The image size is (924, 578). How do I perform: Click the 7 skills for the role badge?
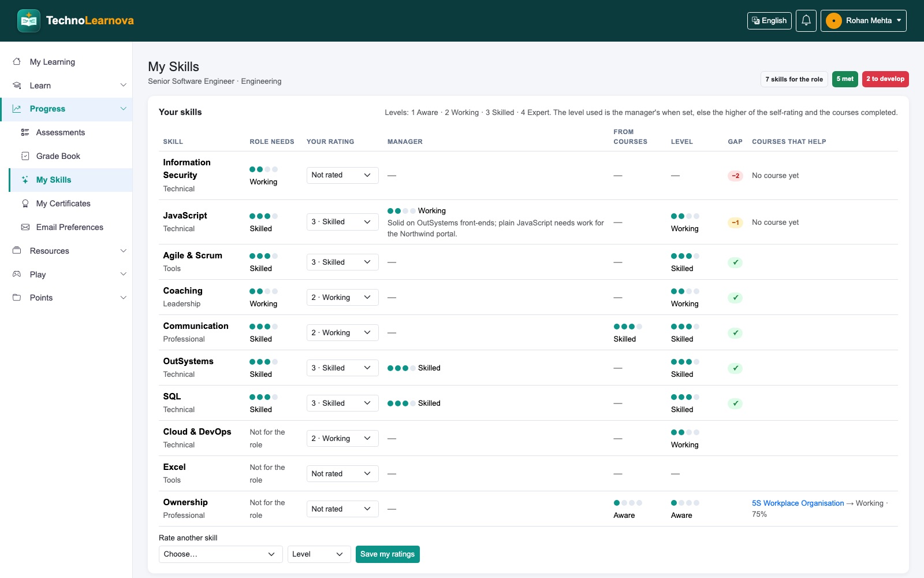point(794,79)
